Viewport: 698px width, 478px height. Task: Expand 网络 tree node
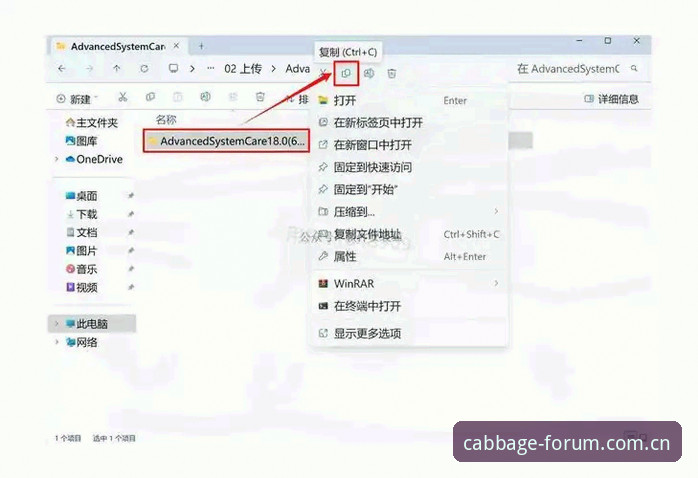coord(57,342)
